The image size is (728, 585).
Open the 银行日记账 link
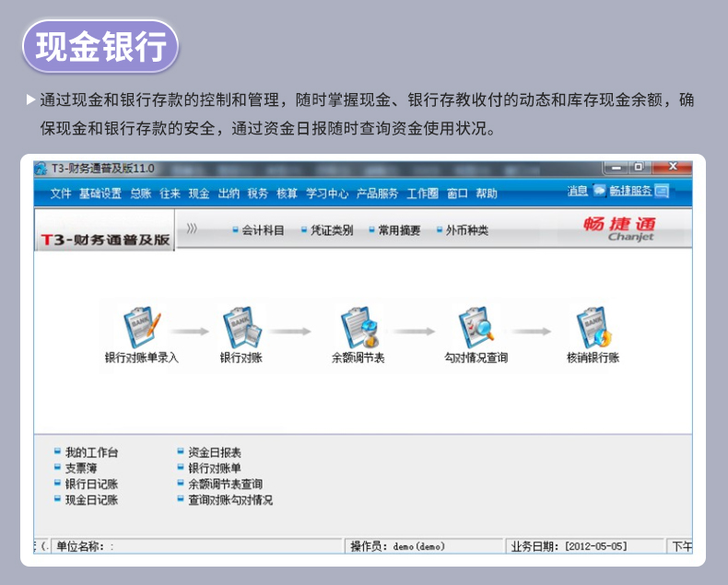click(x=91, y=484)
